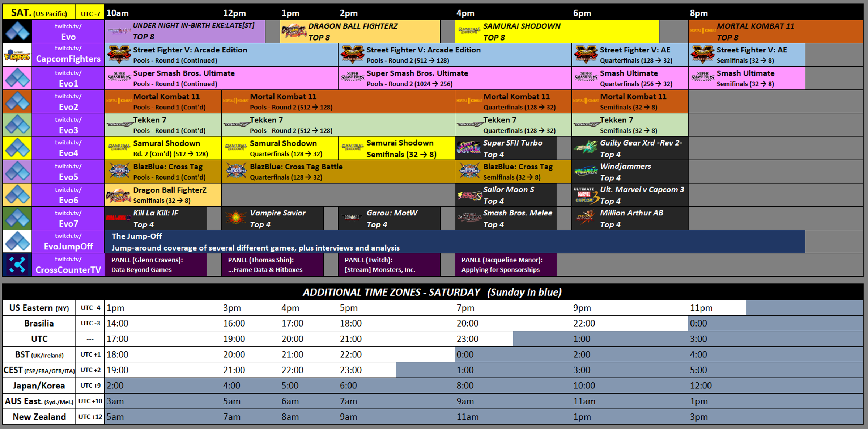
Task: Click the Evo2 channel diamond logo
Action: coord(17,101)
